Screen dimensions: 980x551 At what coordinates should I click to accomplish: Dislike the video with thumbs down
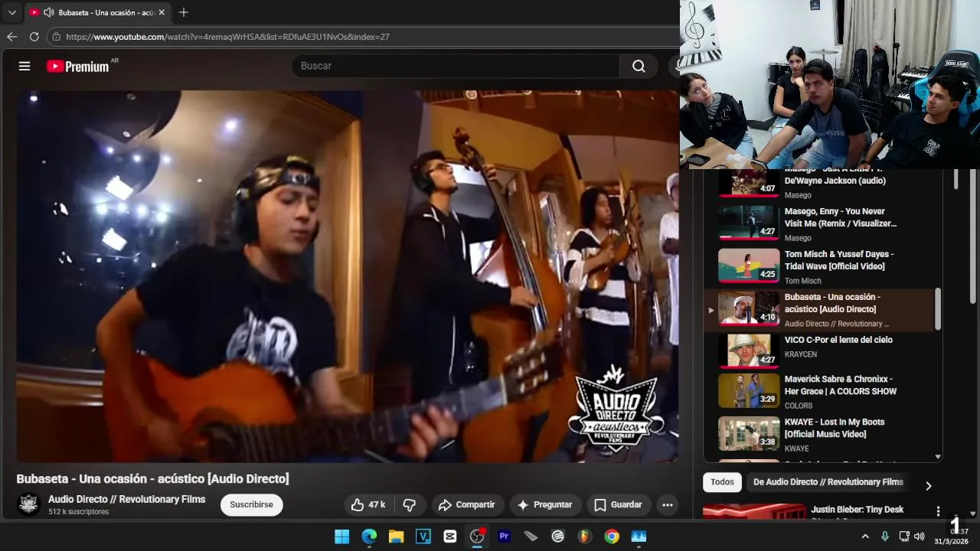[410, 505]
